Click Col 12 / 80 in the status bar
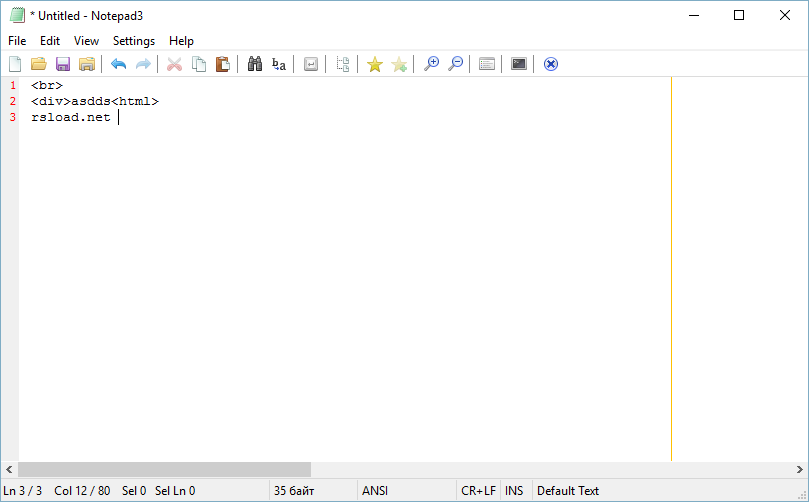Screen dimensions: 809x502 [x=82, y=491]
